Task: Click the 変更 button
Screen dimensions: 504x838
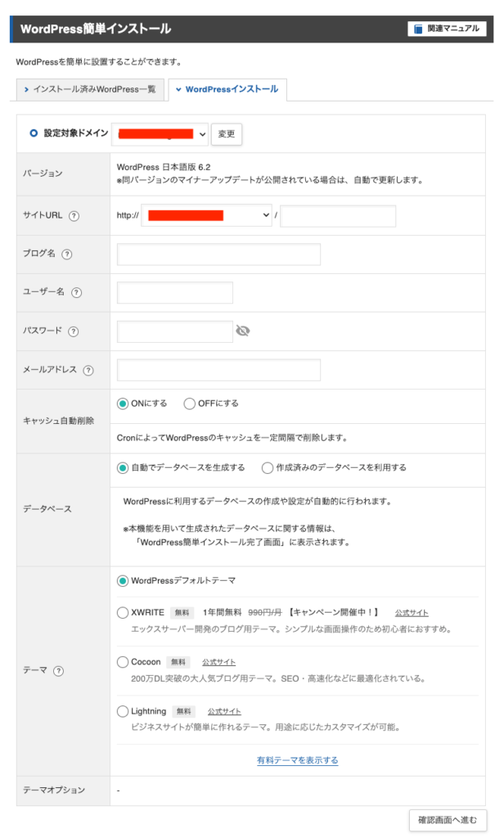Action: point(227,134)
